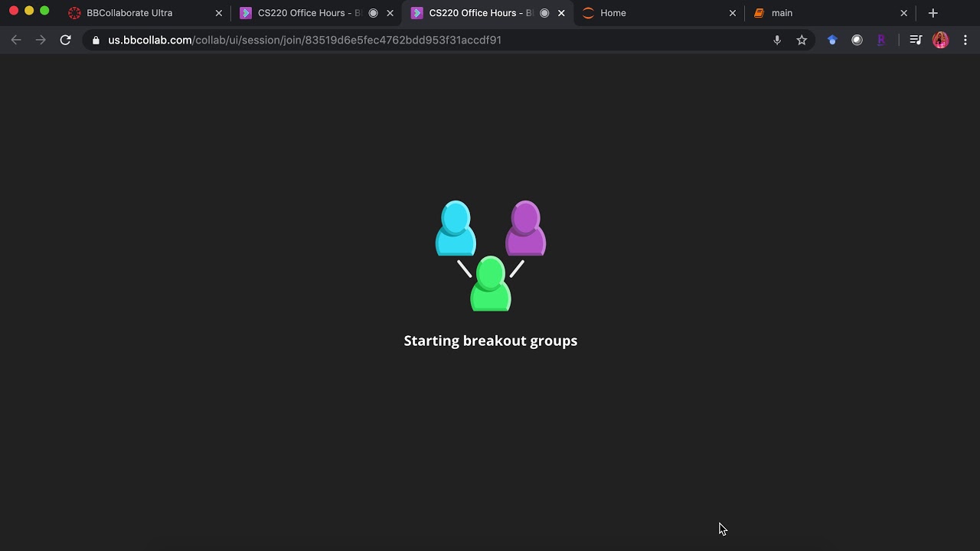The height and width of the screenshot is (551, 980).
Task: Click the site lock icon
Action: pos(96,40)
